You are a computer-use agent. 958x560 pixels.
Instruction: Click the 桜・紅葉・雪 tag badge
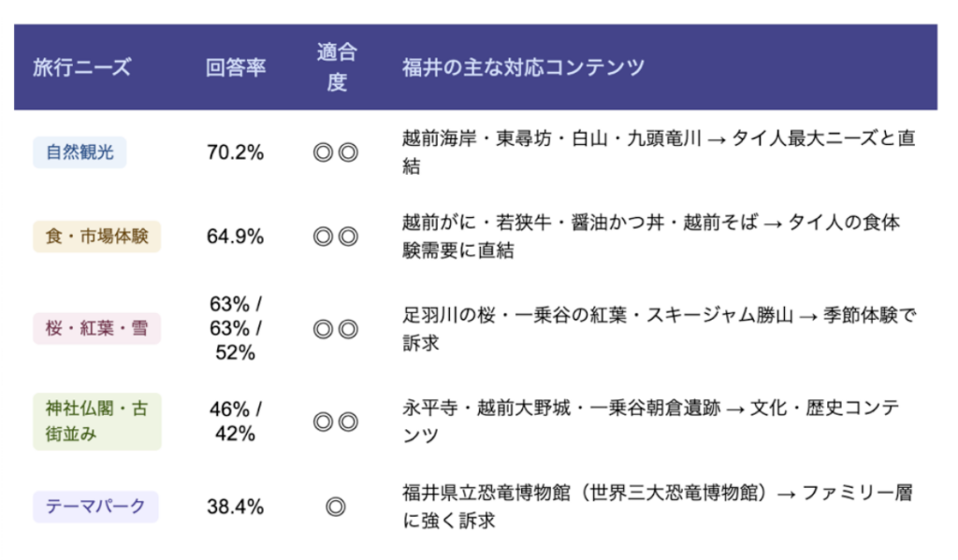tap(96, 328)
